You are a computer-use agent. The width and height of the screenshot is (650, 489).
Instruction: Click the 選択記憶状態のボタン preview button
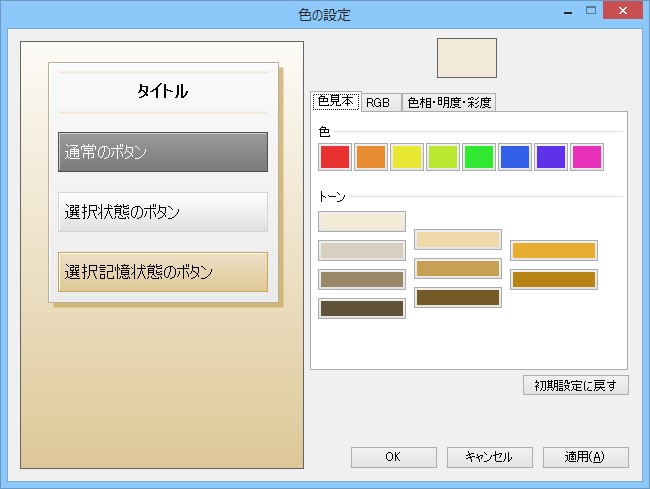163,272
